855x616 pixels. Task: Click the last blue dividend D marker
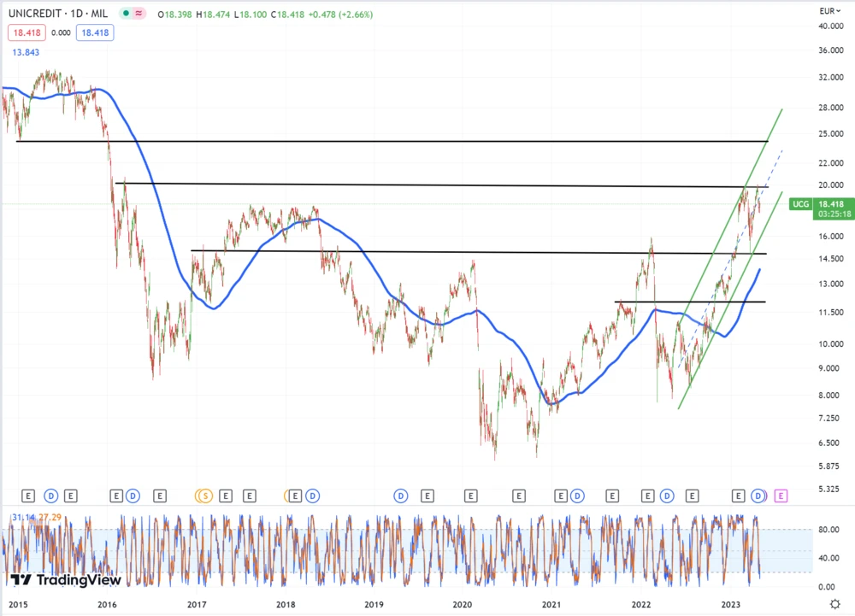[758, 496]
